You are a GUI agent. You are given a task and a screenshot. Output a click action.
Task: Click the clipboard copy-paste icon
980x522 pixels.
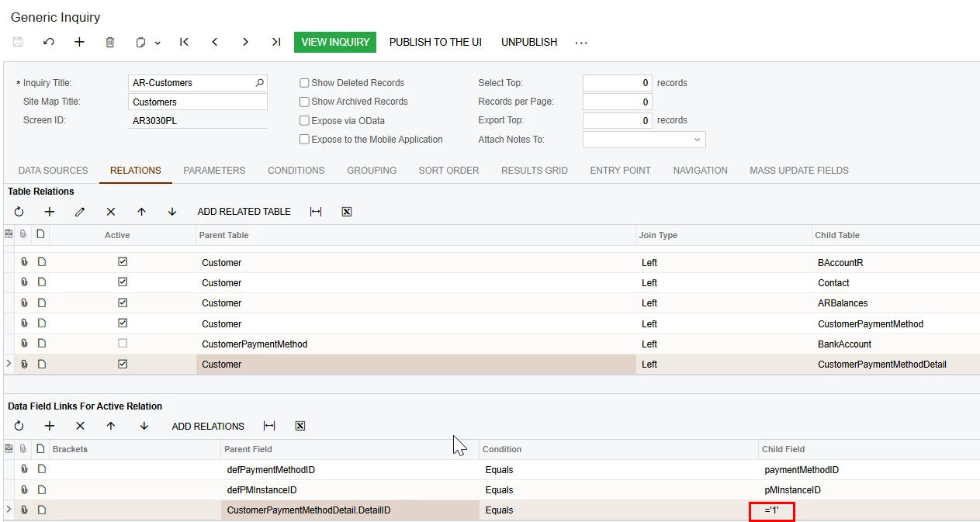coord(140,42)
